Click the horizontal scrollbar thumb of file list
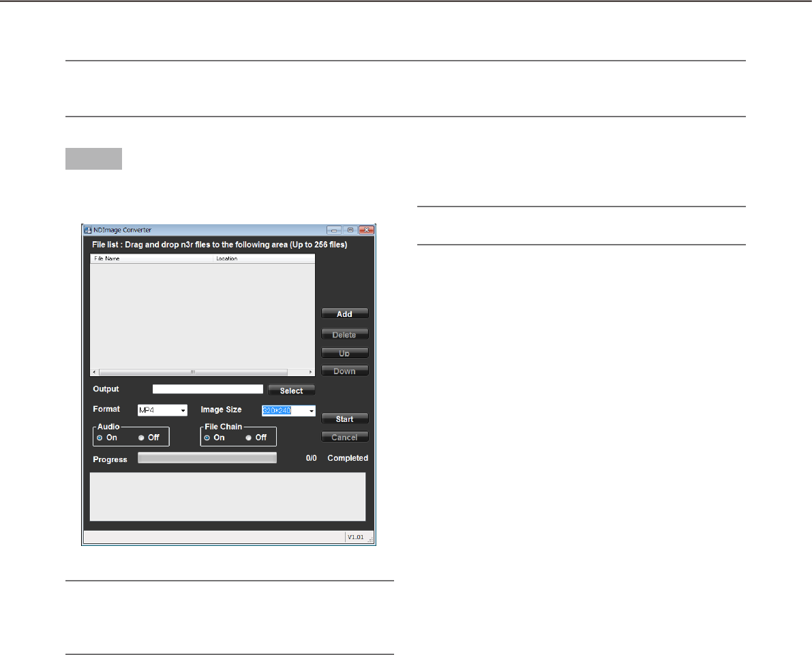812x655 pixels. point(193,372)
